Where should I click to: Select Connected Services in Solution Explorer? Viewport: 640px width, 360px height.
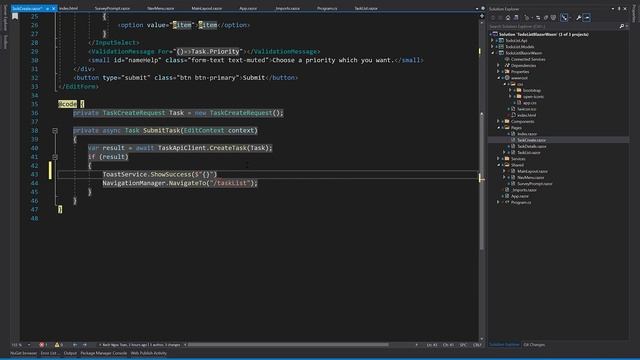(x=528, y=59)
